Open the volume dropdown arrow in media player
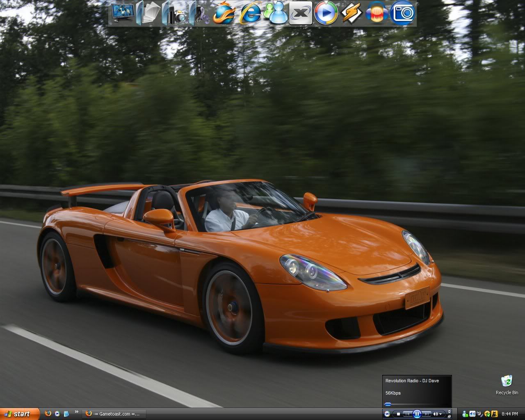The width and height of the screenshot is (525, 420). (x=441, y=414)
